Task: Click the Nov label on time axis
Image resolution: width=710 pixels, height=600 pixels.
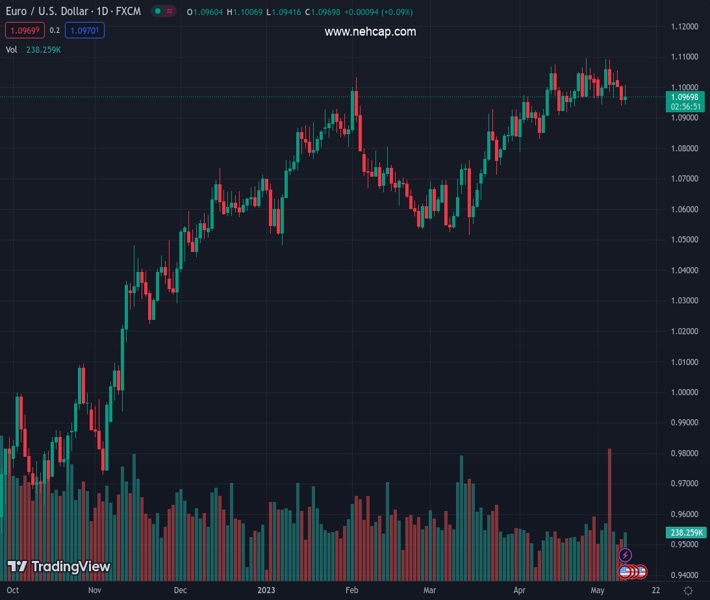Action: 94,591
